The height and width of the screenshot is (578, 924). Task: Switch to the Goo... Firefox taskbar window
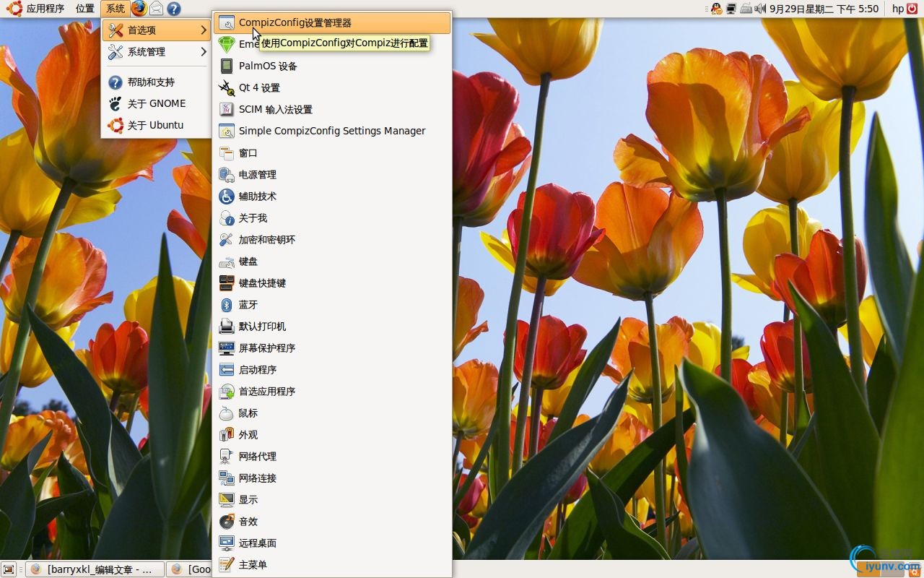coord(189,569)
